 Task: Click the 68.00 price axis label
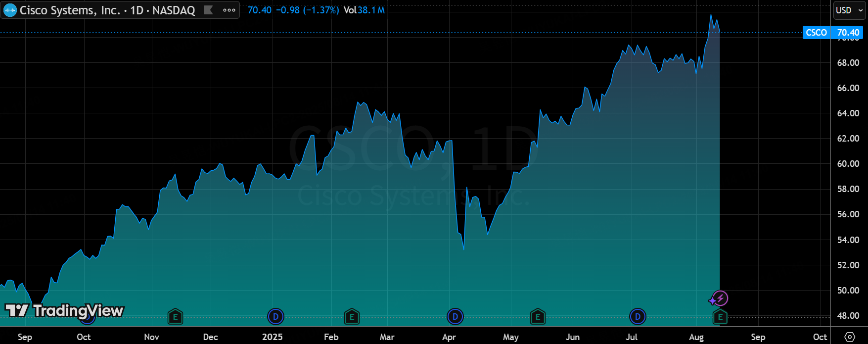click(848, 63)
